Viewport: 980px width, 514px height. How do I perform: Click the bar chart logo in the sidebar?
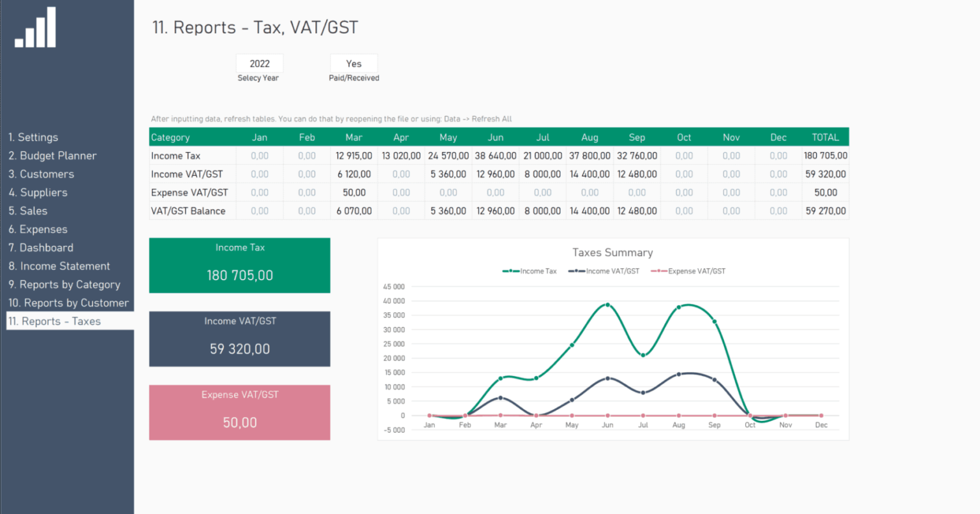[x=34, y=27]
